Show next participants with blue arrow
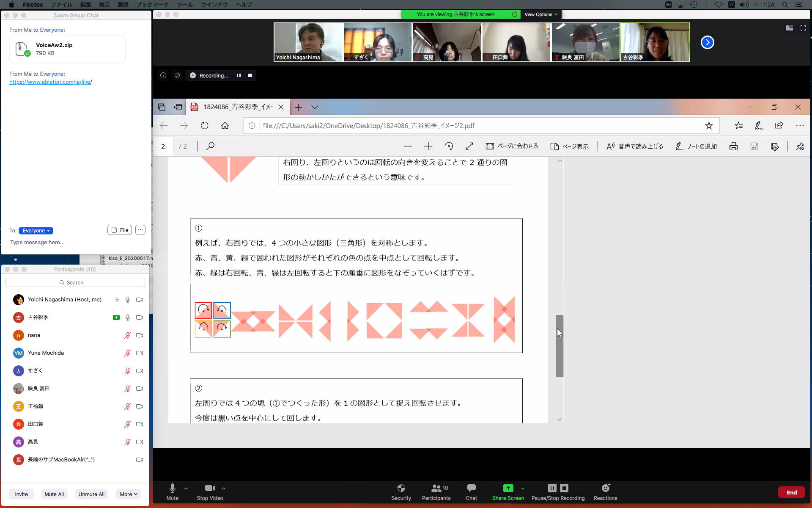The image size is (812, 508). (x=707, y=42)
